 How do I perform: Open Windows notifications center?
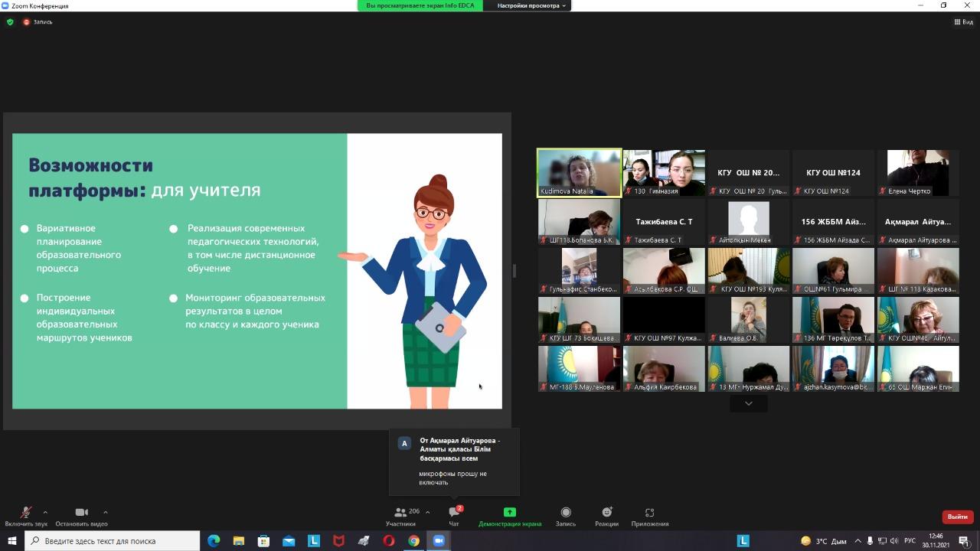tap(964, 541)
